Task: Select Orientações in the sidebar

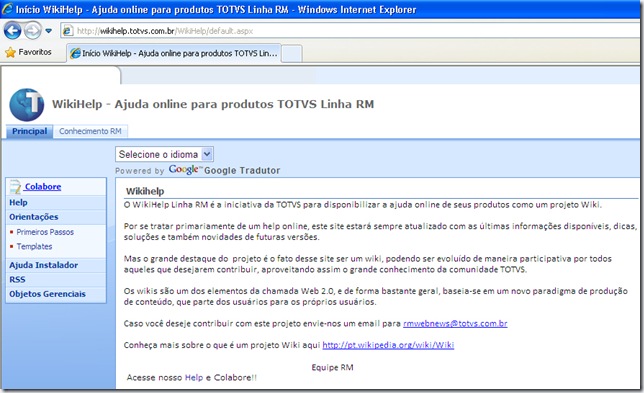Action: coord(34,217)
